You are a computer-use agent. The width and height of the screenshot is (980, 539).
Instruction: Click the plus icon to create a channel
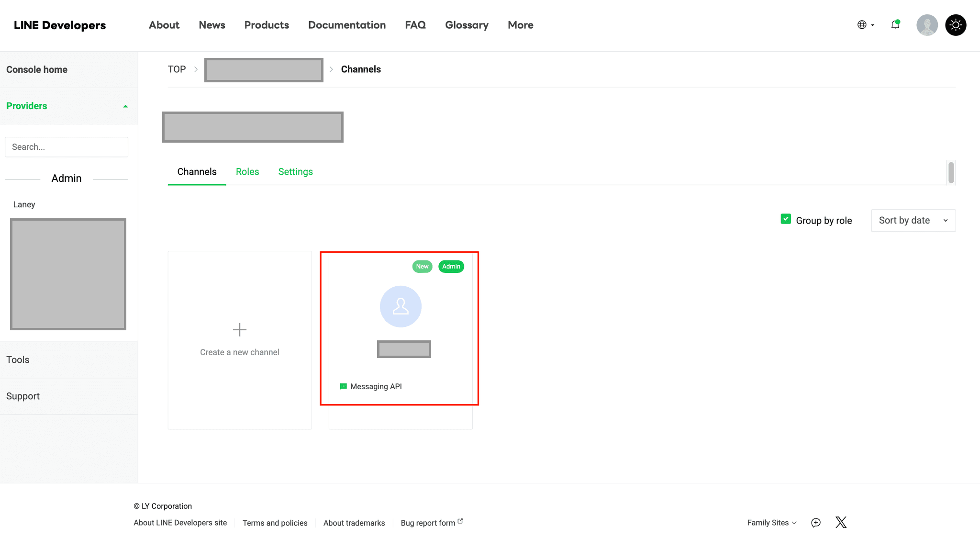(240, 329)
